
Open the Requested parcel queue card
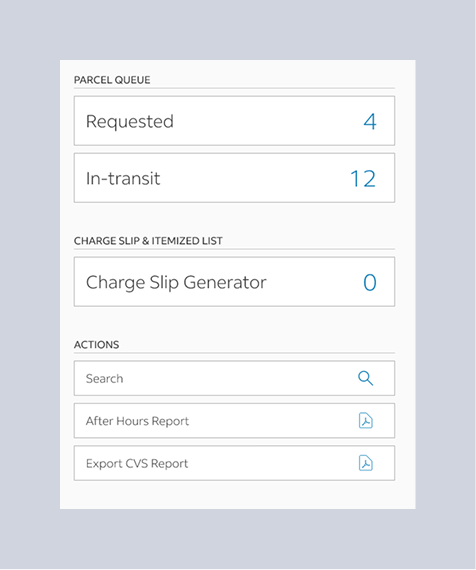(234, 121)
